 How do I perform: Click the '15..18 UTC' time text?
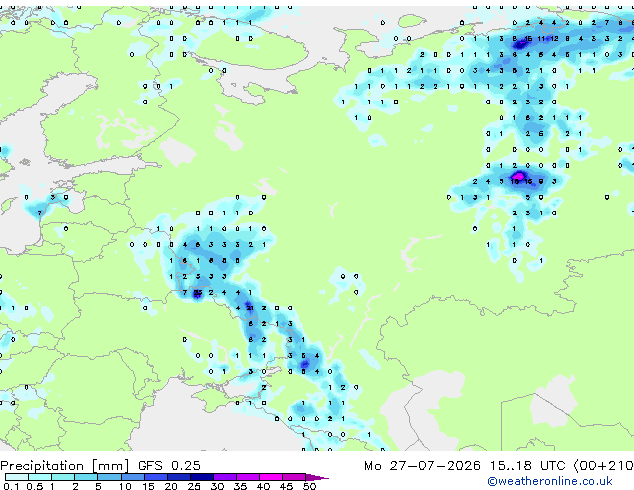(x=527, y=466)
